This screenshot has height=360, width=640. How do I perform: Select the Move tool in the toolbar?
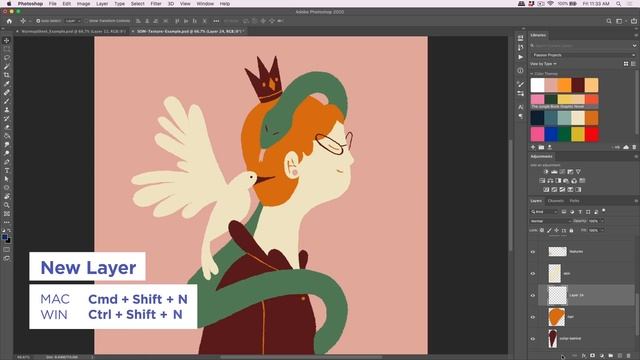pos(7,40)
